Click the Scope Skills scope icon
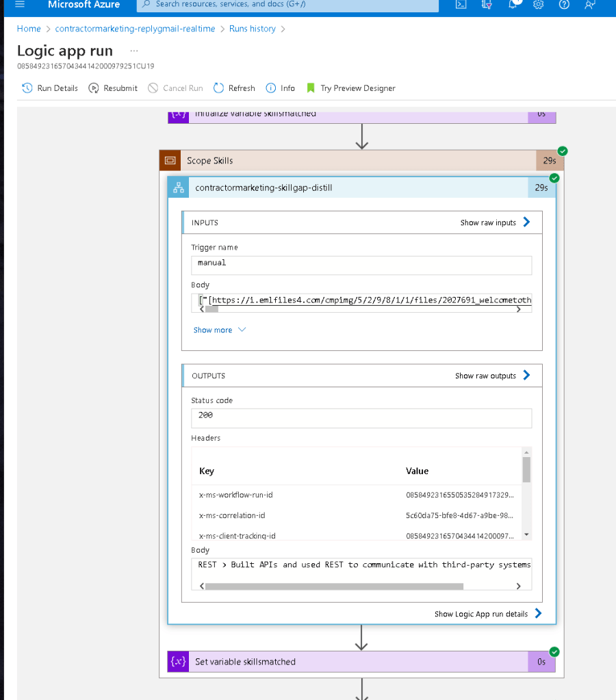 pyautogui.click(x=170, y=160)
